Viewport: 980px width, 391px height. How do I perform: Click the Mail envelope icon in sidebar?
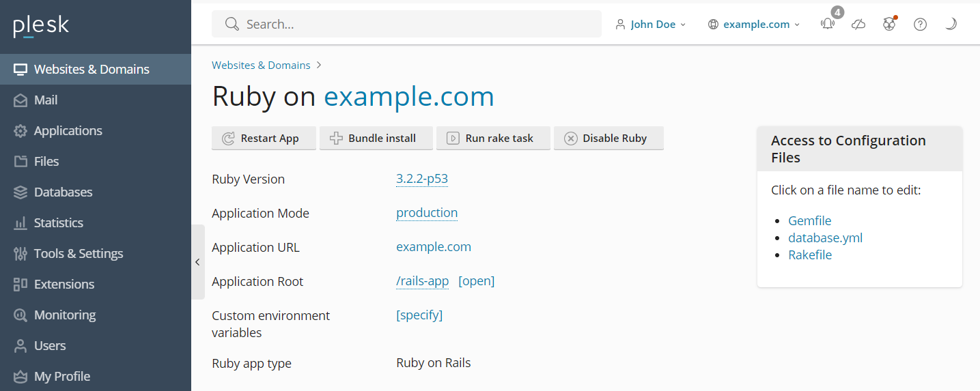[x=20, y=100]
